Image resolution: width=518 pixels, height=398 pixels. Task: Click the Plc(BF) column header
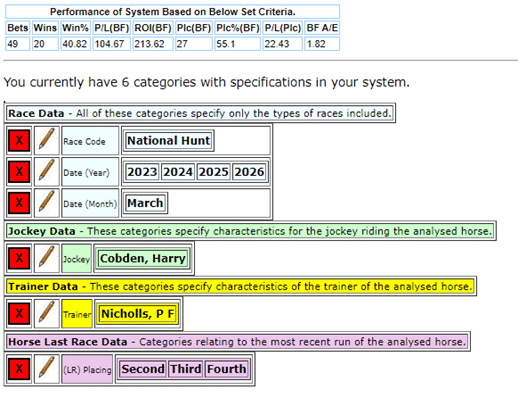pos(194,28)
